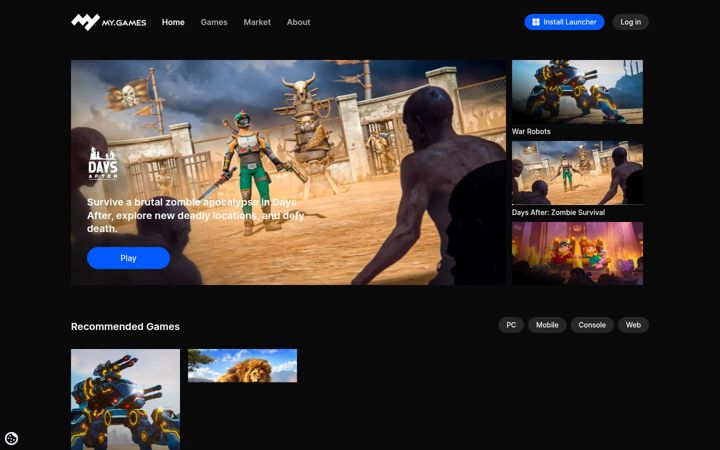Screen dimensions: 720x450
Task: Click the Log in button
Action: point(630,22)
